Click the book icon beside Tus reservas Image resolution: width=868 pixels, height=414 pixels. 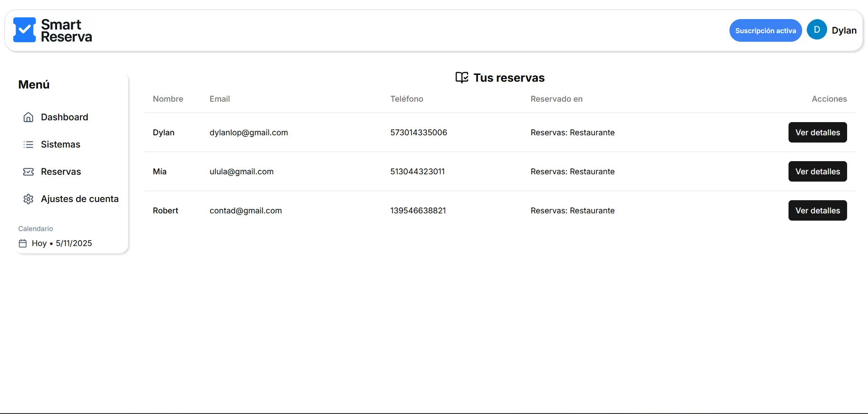click(x=461, y=78)
